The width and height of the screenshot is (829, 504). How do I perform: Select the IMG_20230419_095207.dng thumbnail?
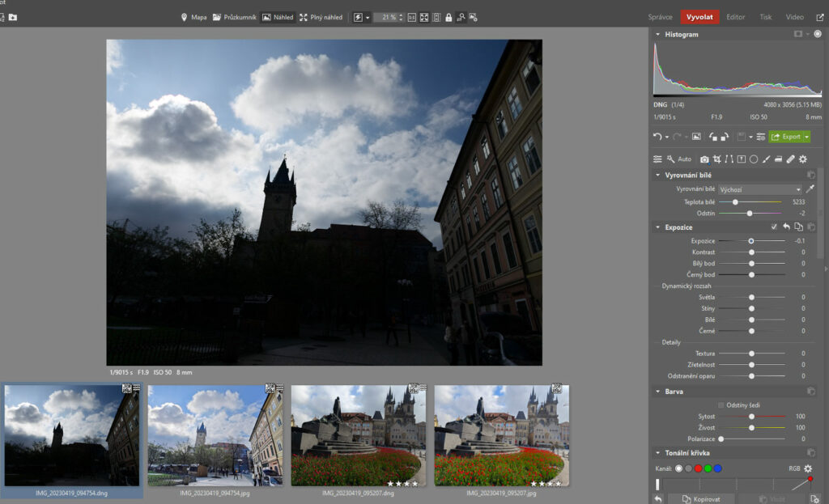(358, 435)
